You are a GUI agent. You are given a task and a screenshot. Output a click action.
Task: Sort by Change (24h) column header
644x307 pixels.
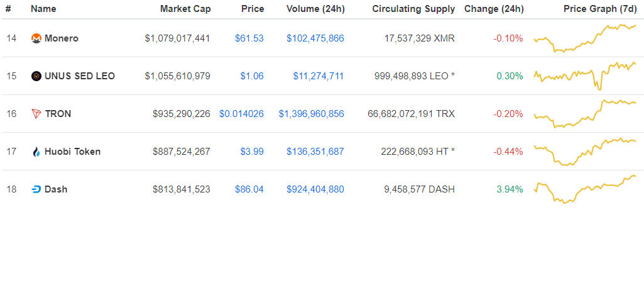(x=494, y=9)
